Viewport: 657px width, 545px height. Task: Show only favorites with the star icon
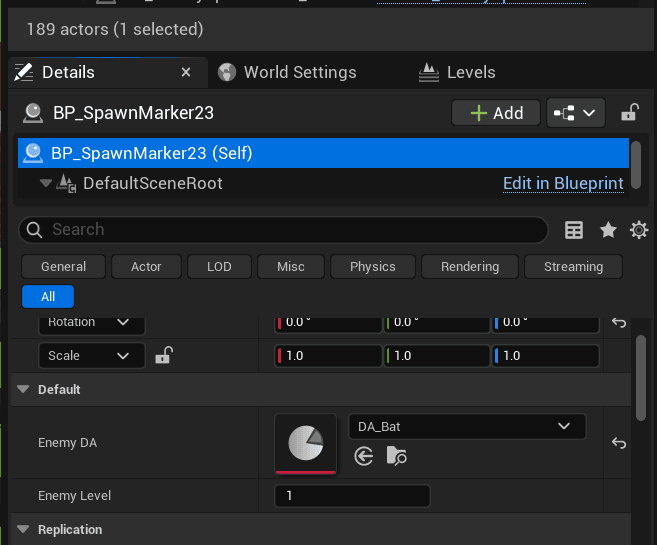pyautogui.click(x=608, y=230)
